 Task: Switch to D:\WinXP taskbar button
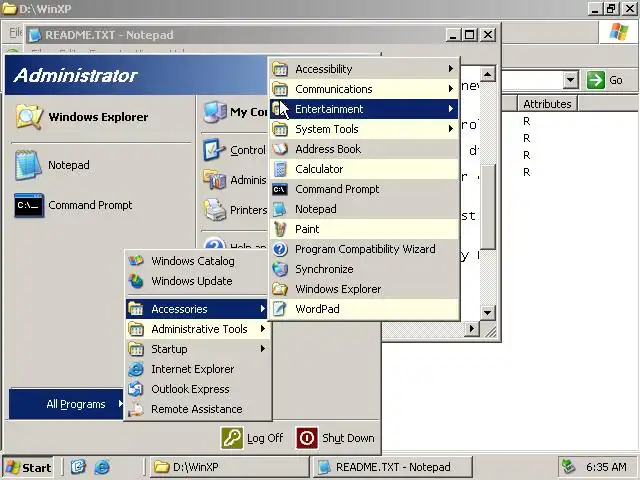point(230,467)
